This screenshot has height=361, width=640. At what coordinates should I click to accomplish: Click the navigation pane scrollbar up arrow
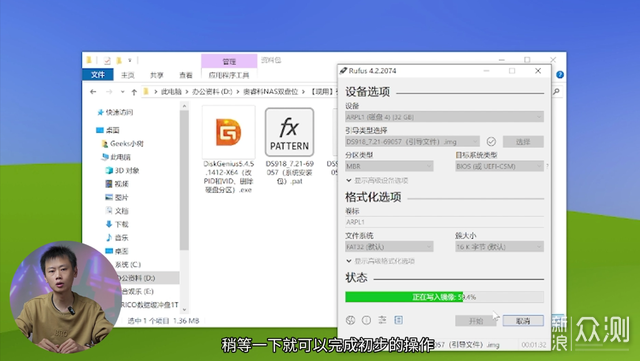coord(184,106)
